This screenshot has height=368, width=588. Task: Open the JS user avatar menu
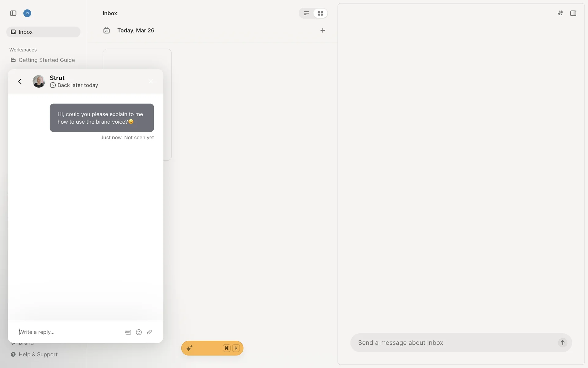(x=27, y=13)
